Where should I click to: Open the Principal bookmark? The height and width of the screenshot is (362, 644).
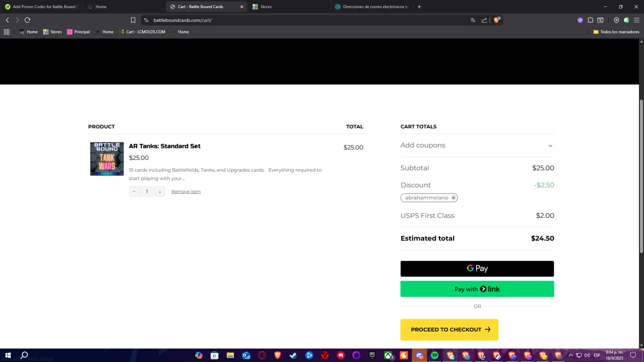79,32
